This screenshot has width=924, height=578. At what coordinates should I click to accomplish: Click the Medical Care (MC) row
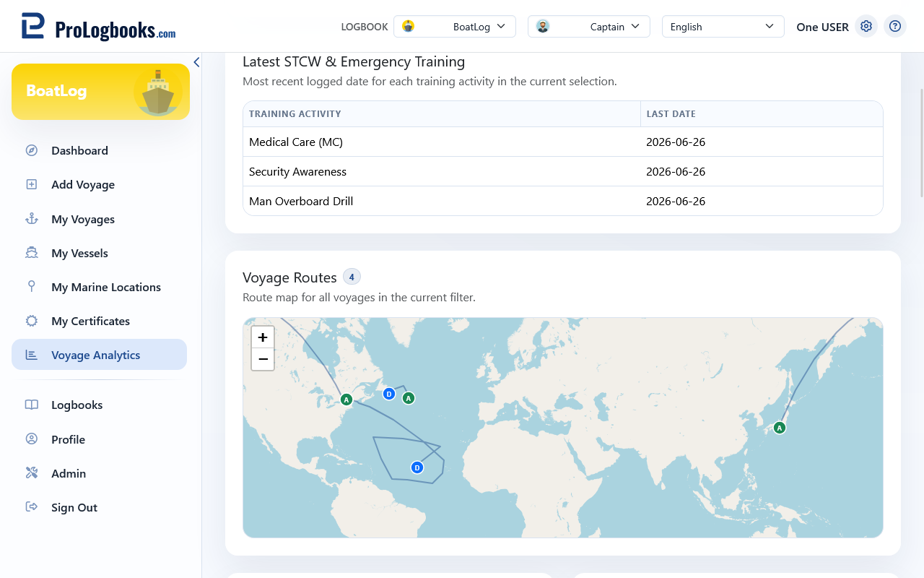coord(563,142)
